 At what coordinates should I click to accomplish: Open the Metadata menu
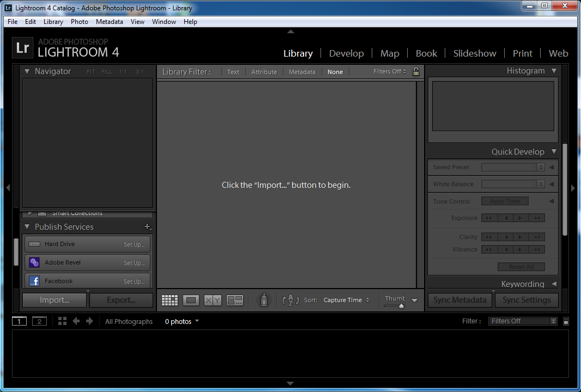pyautogui.click(x=110, y=21)
